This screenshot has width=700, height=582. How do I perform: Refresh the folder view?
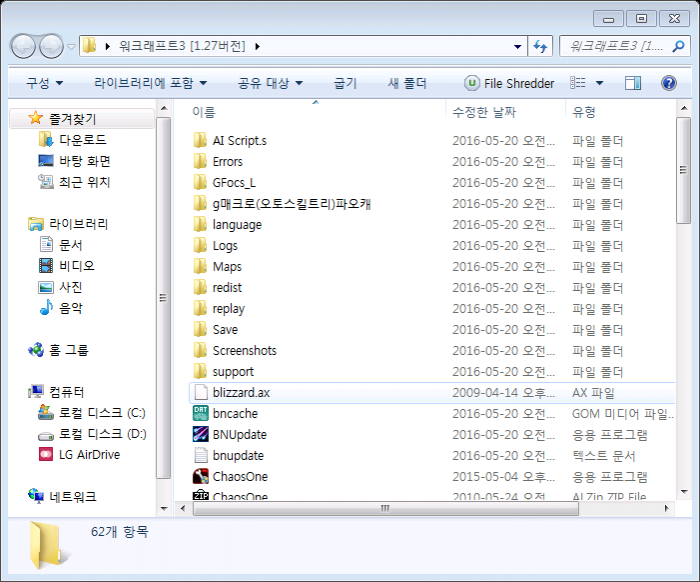(x=540, y=46)
